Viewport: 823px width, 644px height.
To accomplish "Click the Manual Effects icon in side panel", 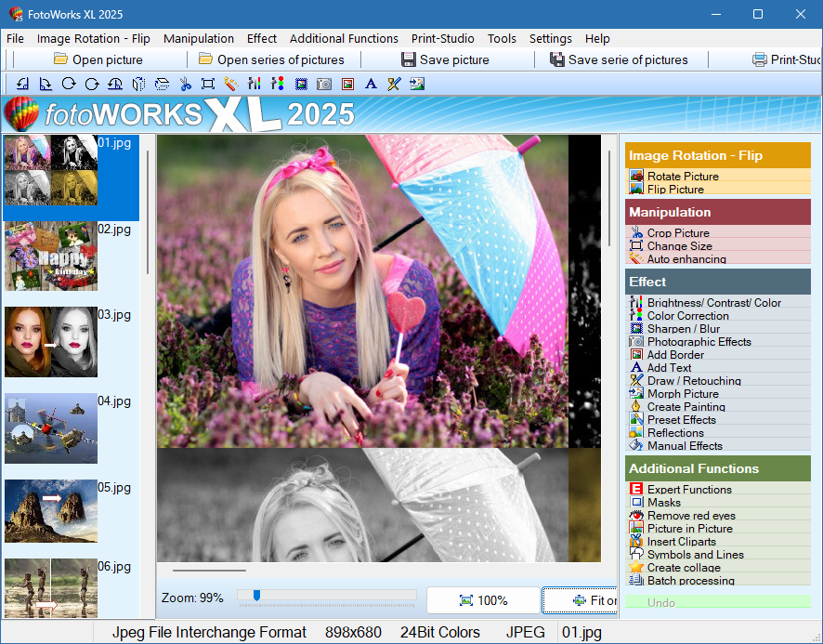I will tap(636, 445).
